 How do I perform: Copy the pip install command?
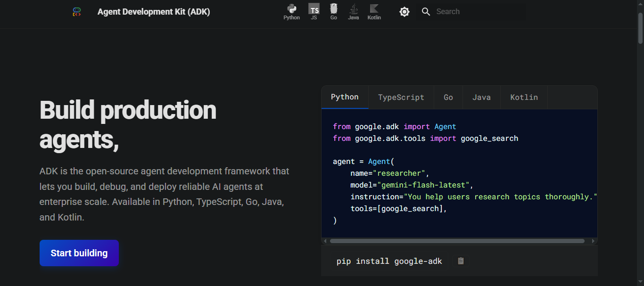coord(461,261)
